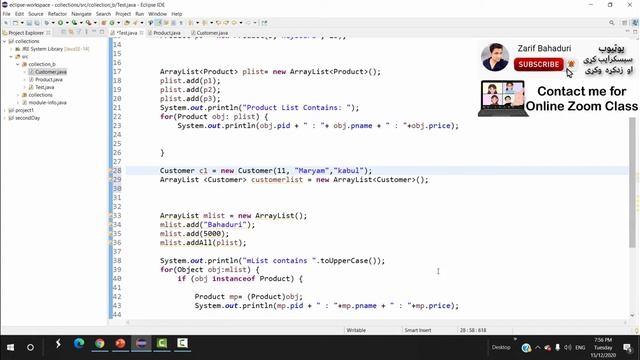
Task: Close the Project Explorer view tab
Action: [48, 33]
